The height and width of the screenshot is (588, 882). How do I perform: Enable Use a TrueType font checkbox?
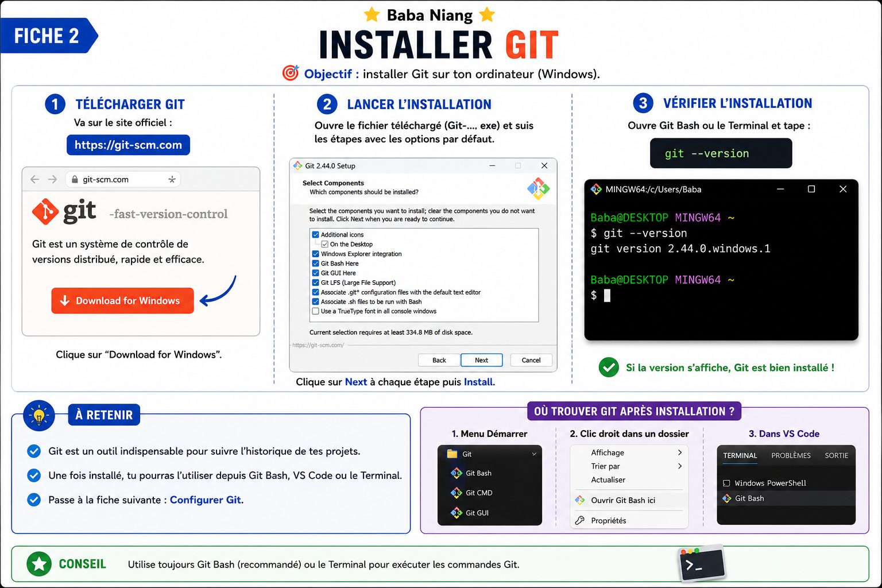[315, 311]
